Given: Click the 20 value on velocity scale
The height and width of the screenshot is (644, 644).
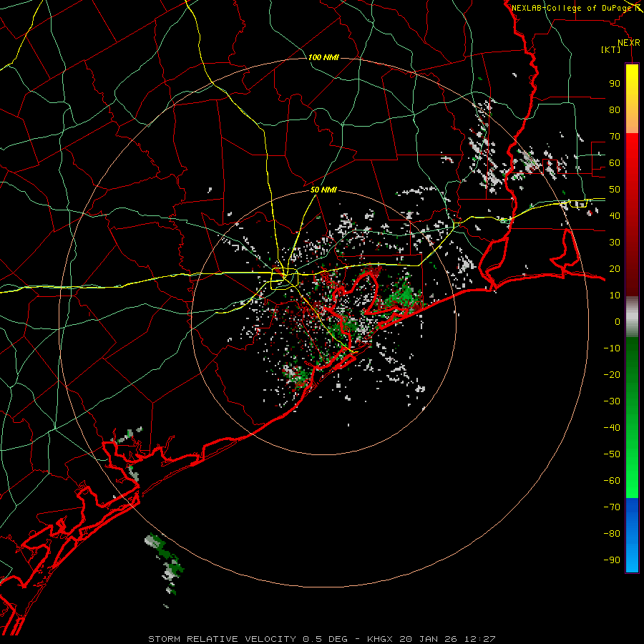Looking at the screenshot, I should [615, 268].
